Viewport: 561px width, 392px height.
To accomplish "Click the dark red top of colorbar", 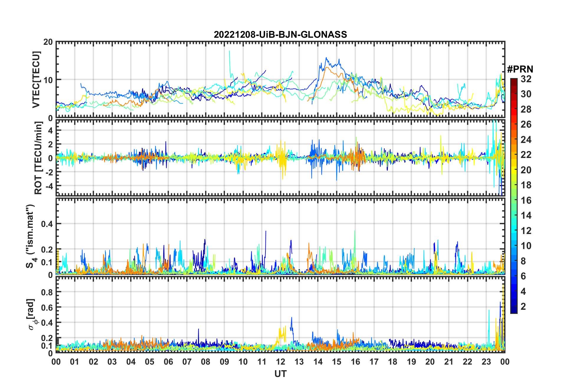I will click(x=514, y=81).
